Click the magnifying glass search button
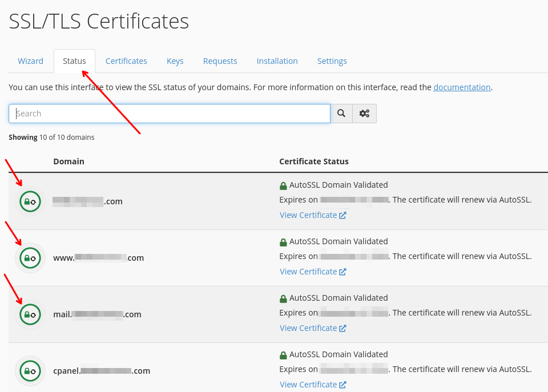The image size is (548, 392). pyautogui.click(x=341, y=114)
